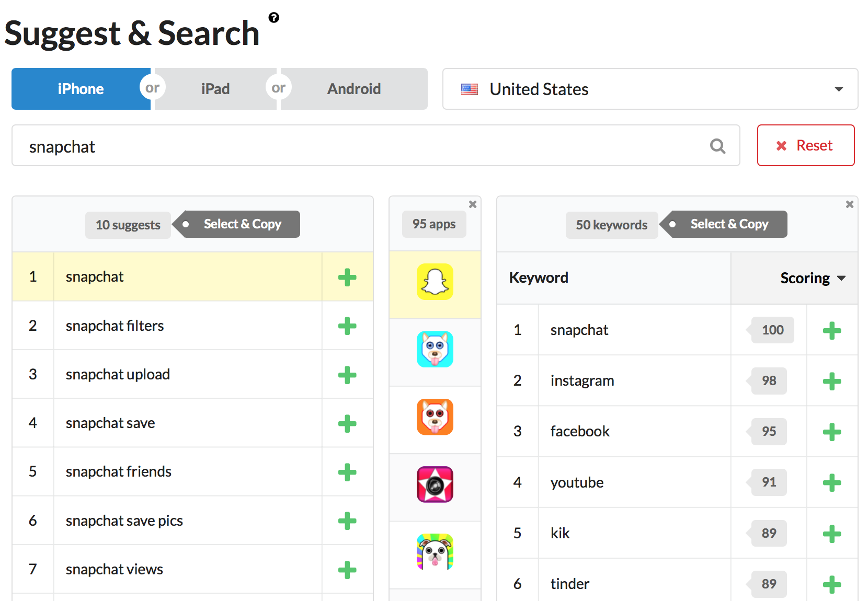Select the yellow Snapchat ghost app icon
The width and height of the screenshot is (868, 601).
(x=435, y=282)
